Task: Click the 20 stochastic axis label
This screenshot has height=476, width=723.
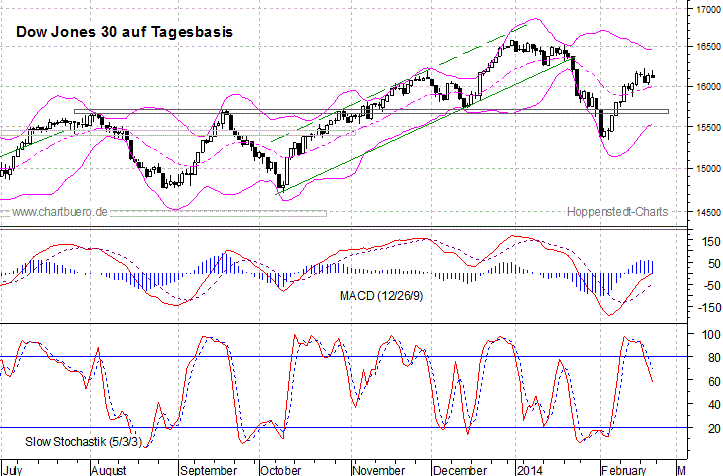Action: [x=714, y=428]
